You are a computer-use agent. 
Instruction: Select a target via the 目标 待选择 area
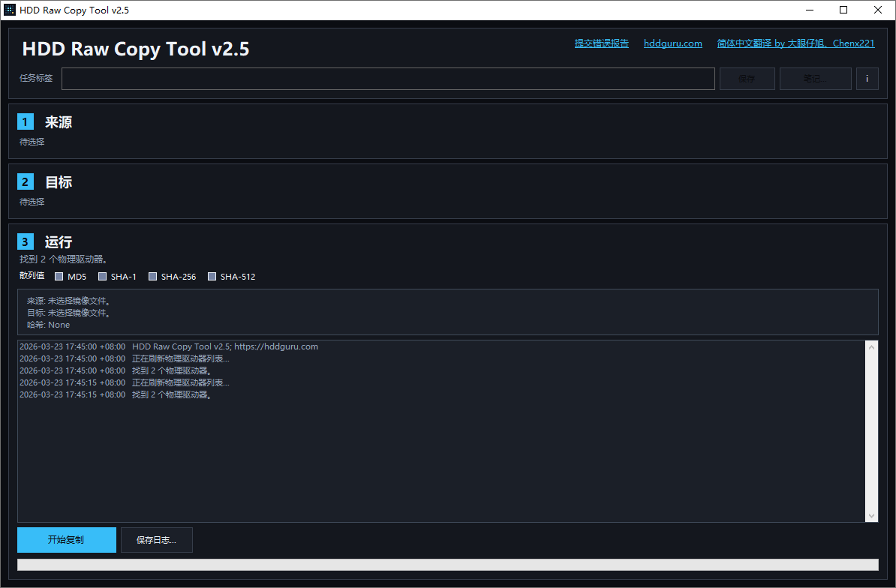(32, 201)
